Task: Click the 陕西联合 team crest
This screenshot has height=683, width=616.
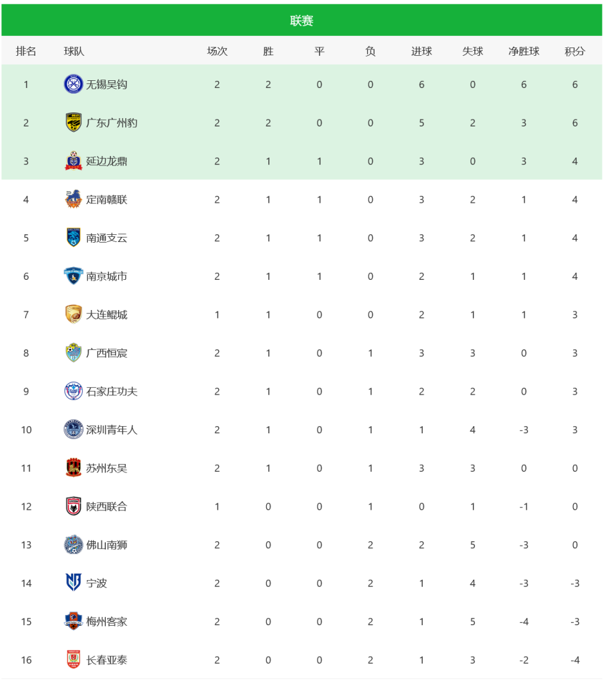Action: tap(74, 506)
